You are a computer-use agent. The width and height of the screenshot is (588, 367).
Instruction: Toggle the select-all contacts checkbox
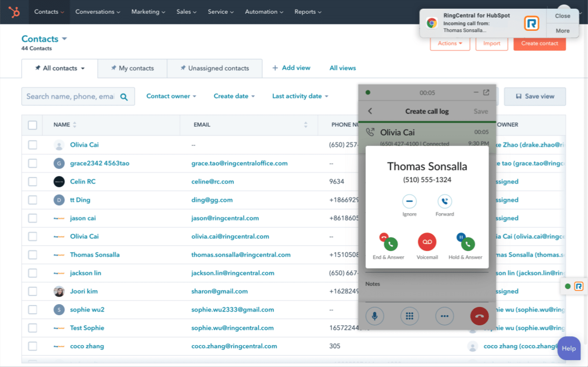[33, 125]
